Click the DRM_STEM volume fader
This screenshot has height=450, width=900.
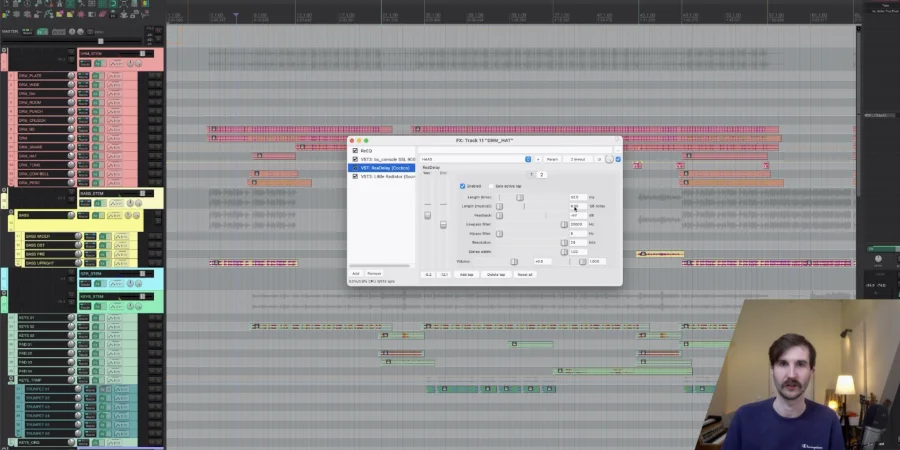142,53
